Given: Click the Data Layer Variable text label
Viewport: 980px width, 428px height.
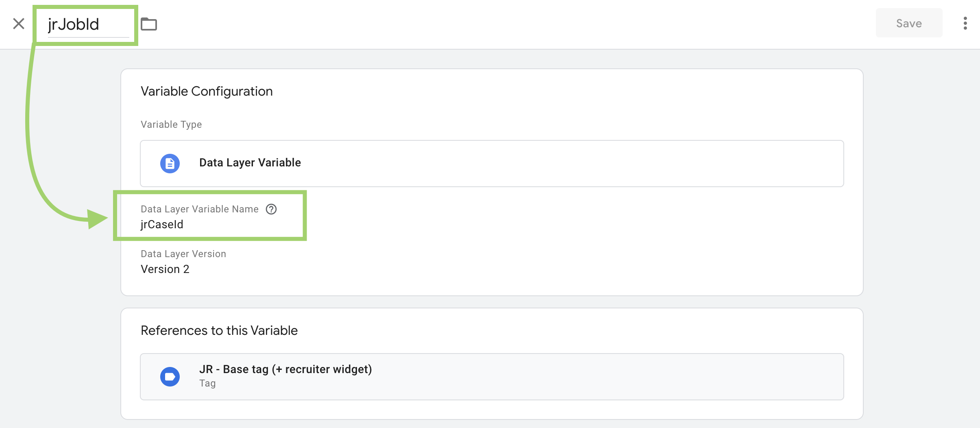Looking at the screenshot, I should [250, 163].
